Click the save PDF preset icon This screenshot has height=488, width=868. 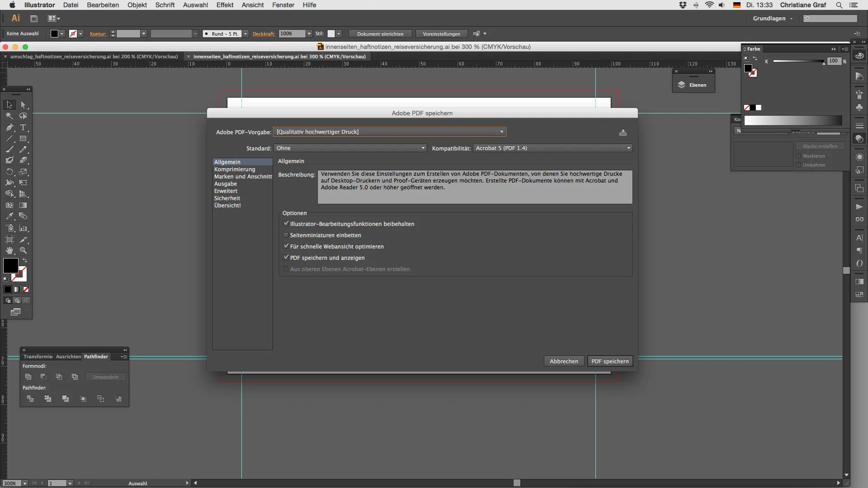point(623,132)
